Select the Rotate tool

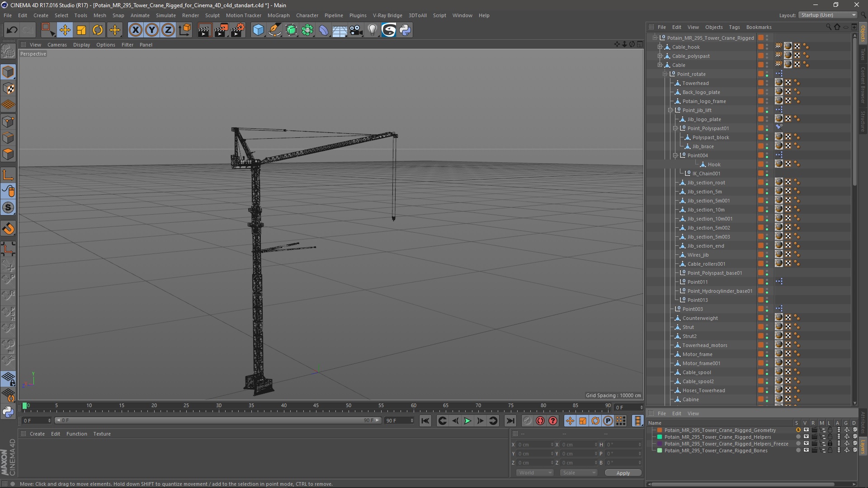[98, 30]
